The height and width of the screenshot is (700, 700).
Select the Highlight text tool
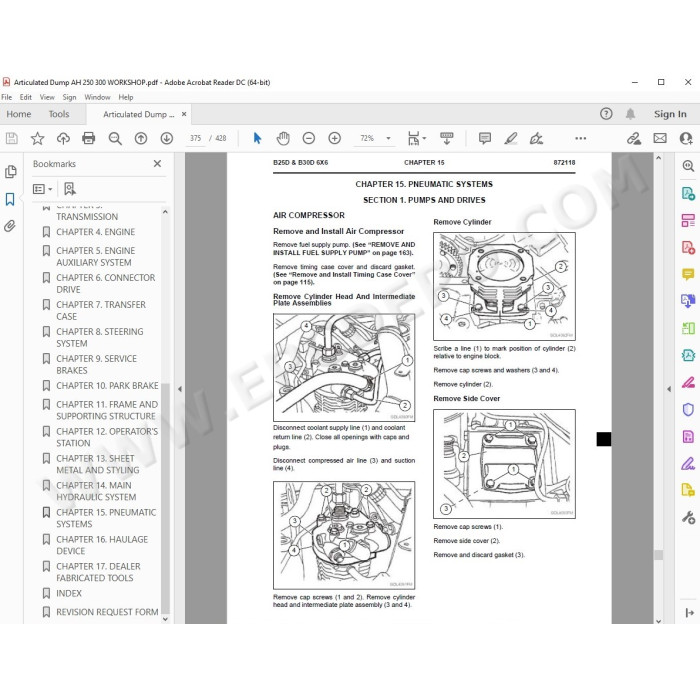coord(511,138)
